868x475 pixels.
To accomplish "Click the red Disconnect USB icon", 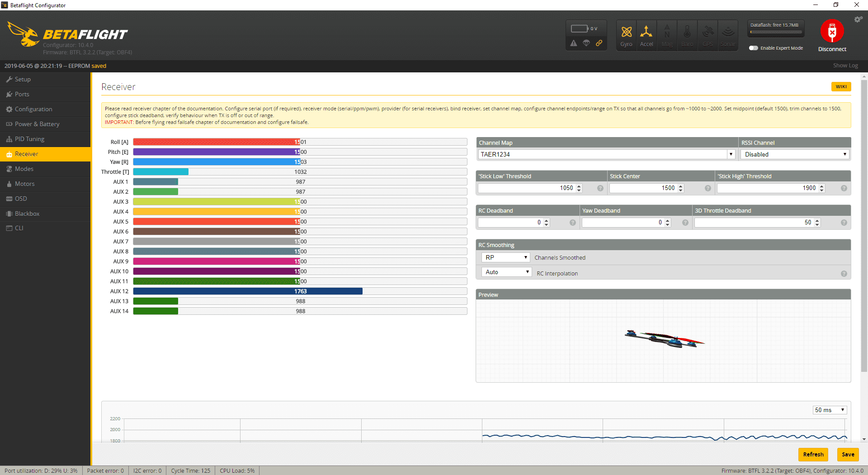I will [x=832, y=31].
